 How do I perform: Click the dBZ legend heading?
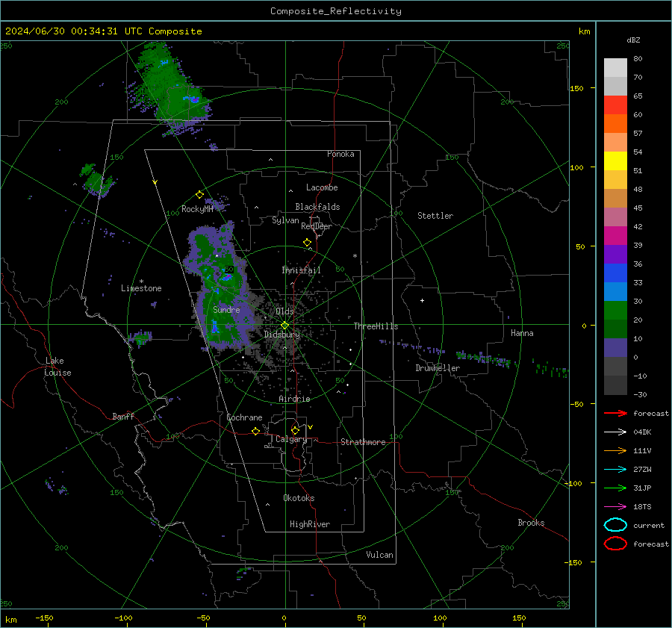pos(633,40)
